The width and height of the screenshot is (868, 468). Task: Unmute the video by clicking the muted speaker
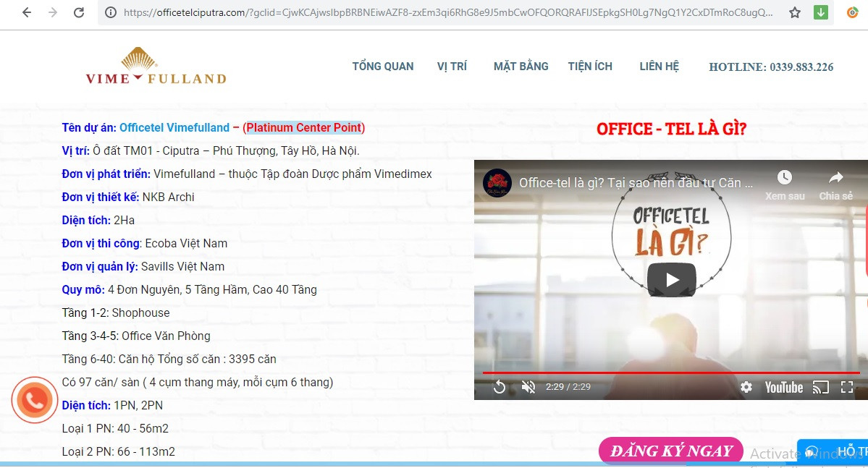coord(528,387)
